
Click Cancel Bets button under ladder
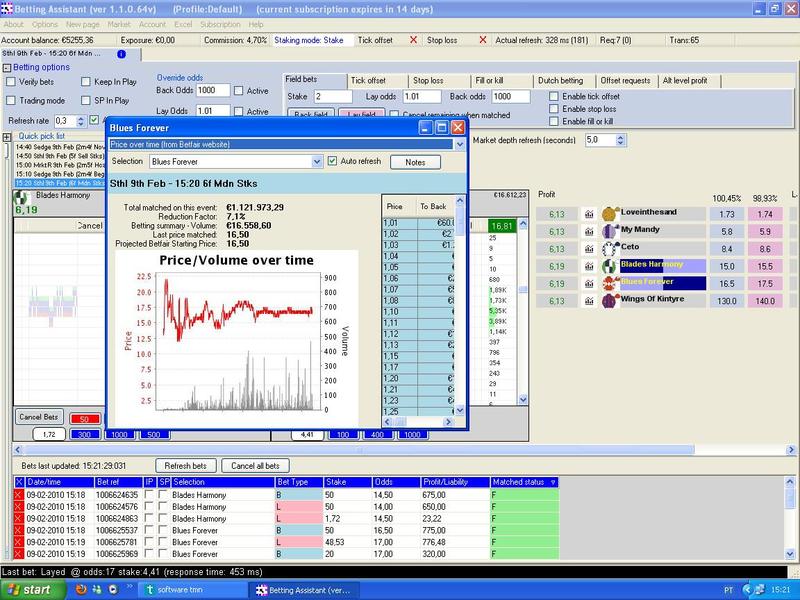[x=39, y=417]
